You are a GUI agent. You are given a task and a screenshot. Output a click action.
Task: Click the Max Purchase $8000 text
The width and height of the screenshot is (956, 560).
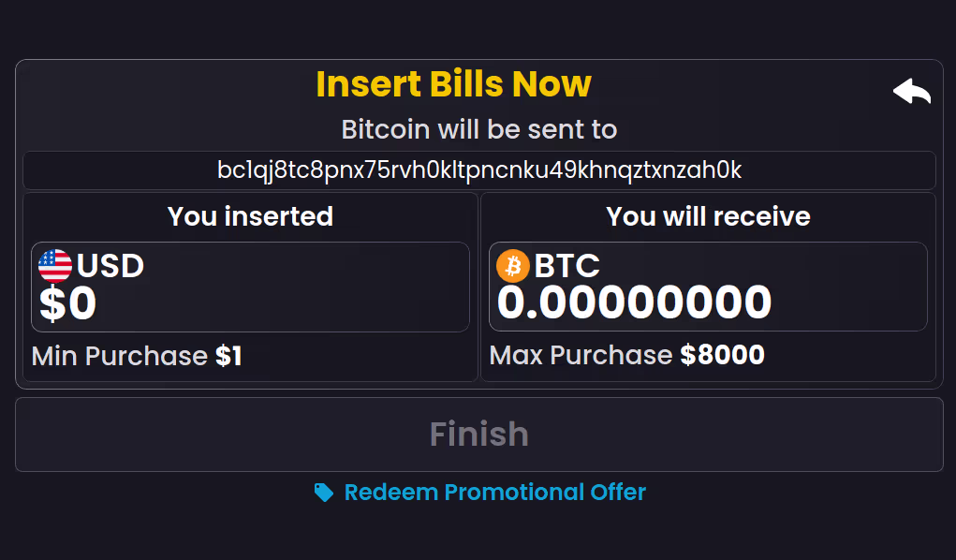626,354
